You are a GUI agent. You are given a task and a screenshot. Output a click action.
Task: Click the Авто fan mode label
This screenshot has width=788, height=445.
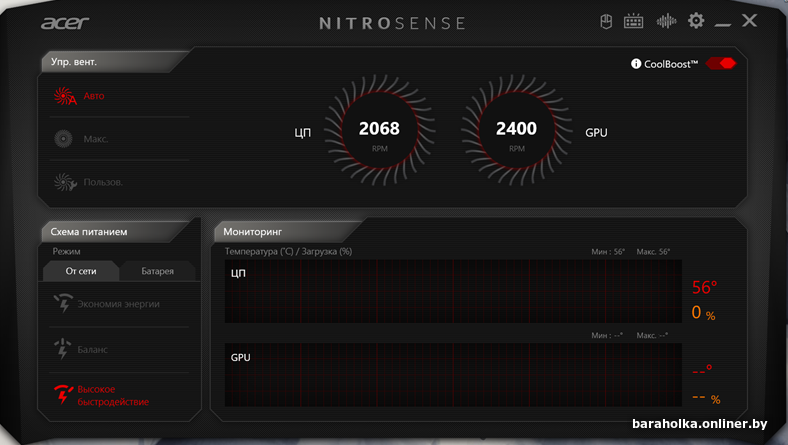(94, 96)
